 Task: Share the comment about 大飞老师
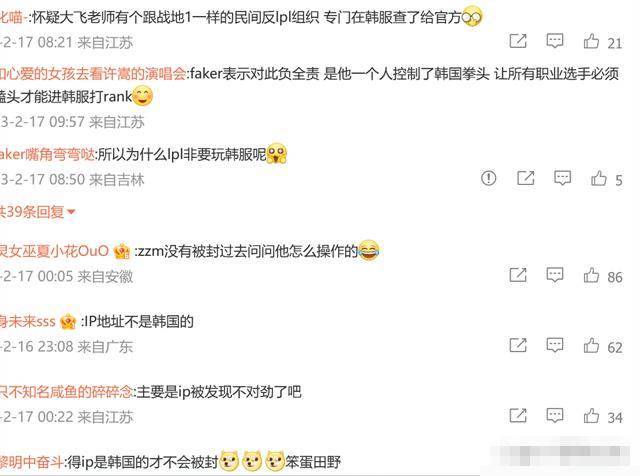tap(518, 41)
